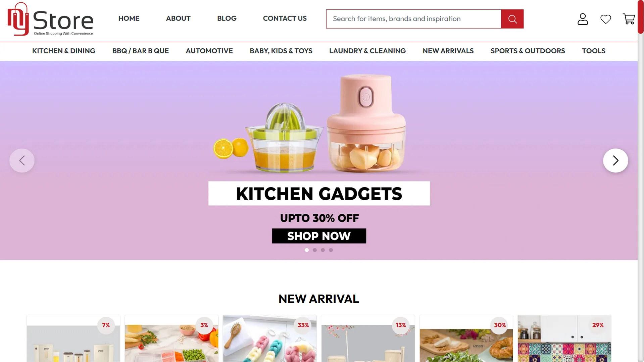Click the red search magnifier button
The image size is (644, 362).
[512, 19]
